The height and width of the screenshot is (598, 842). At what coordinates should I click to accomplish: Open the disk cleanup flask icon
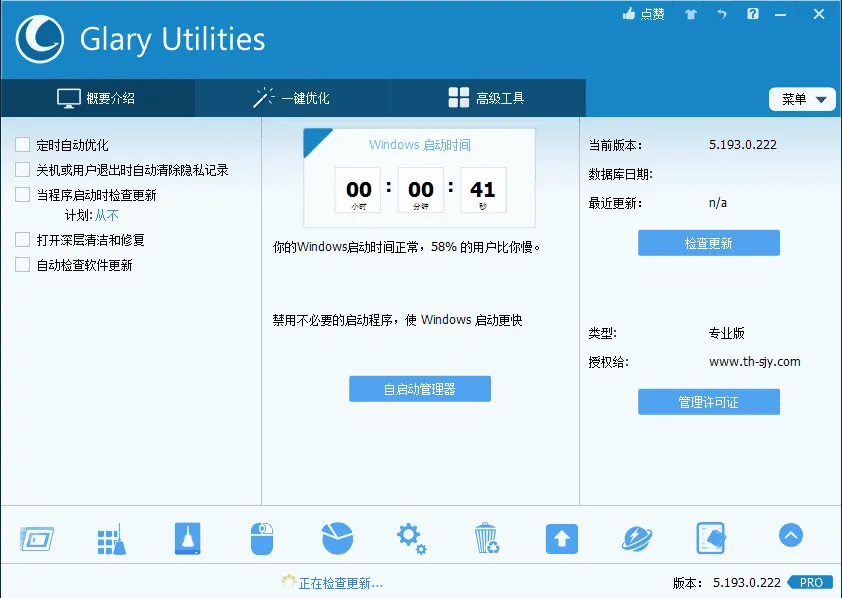coord(186,537)
